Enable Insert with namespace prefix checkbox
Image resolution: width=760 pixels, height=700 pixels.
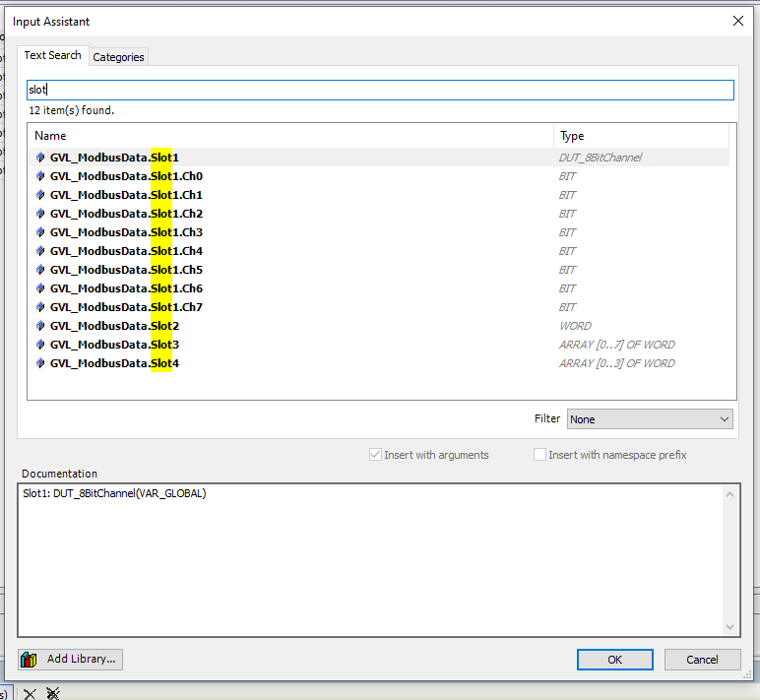tap(539, 455)
